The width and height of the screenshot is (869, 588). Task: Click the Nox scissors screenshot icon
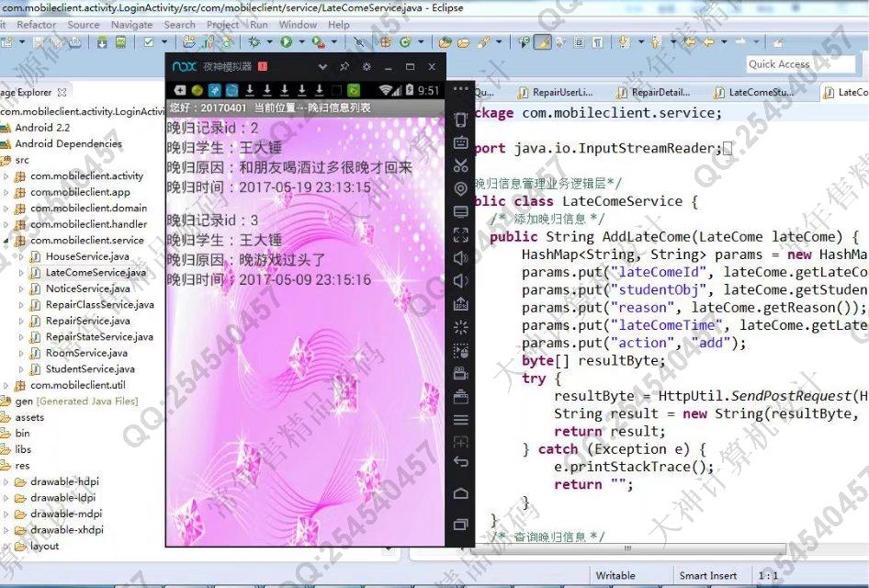(461, 165)
